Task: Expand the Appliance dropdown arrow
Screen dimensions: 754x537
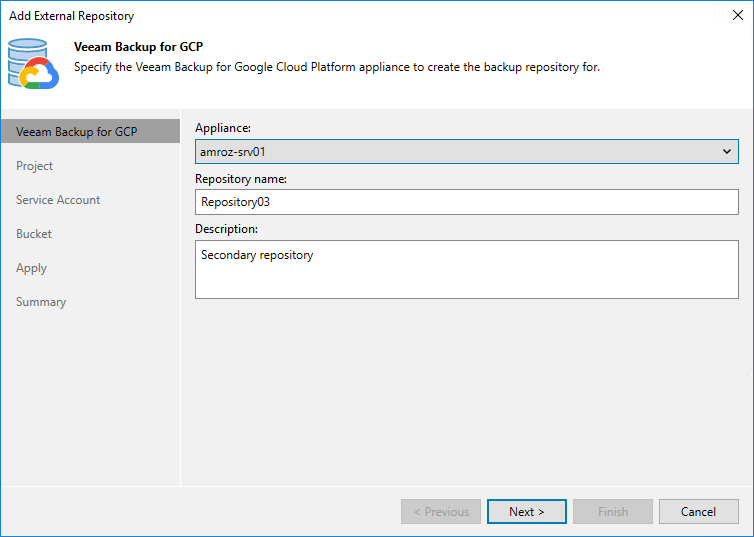Action: tap(727, 152)
